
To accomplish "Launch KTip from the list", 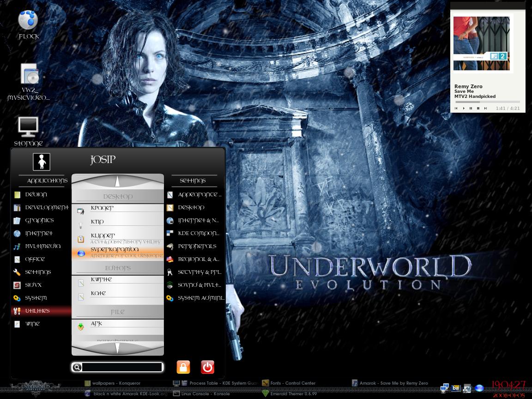I will click(x=118, y=224).
